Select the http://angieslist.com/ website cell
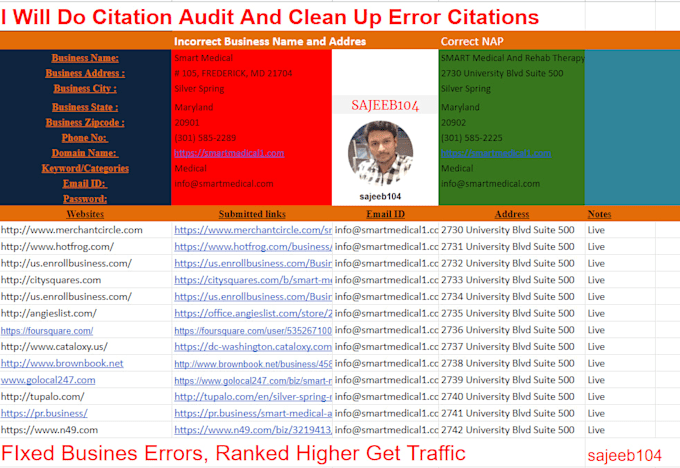Image resolution: width=680 pixels, height=468 pixels. [86, 313]
